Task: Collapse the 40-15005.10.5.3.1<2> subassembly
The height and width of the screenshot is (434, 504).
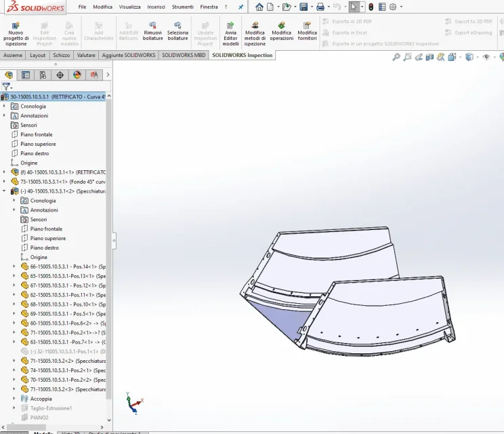Action: pos(4,191)
